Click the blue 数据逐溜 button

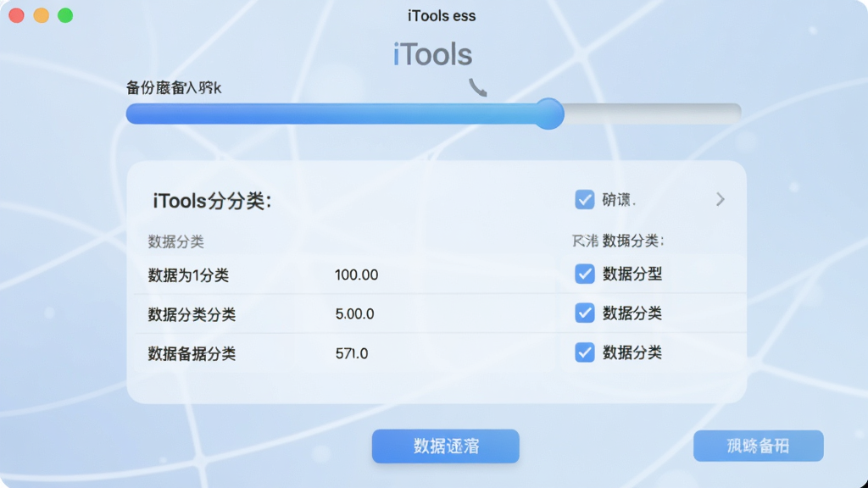pyautogui.click(x=445, y=446)
